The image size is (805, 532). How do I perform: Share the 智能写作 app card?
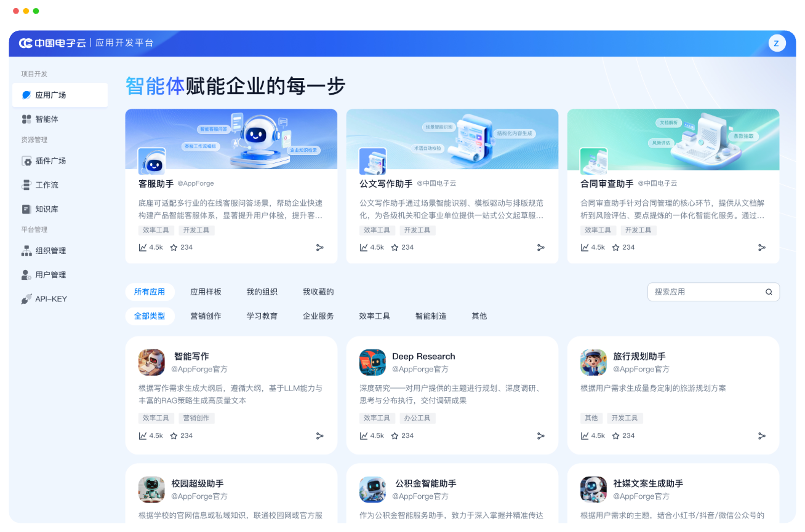coord(319,435)
